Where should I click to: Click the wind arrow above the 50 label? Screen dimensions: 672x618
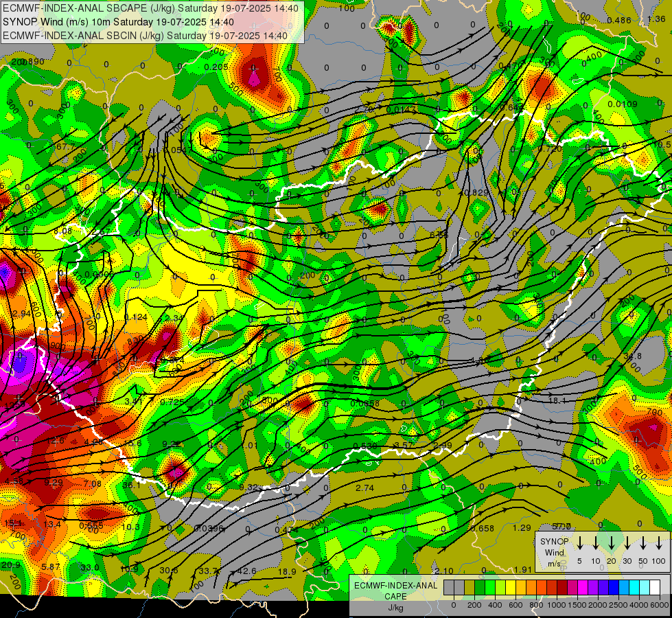pos(643,543)
